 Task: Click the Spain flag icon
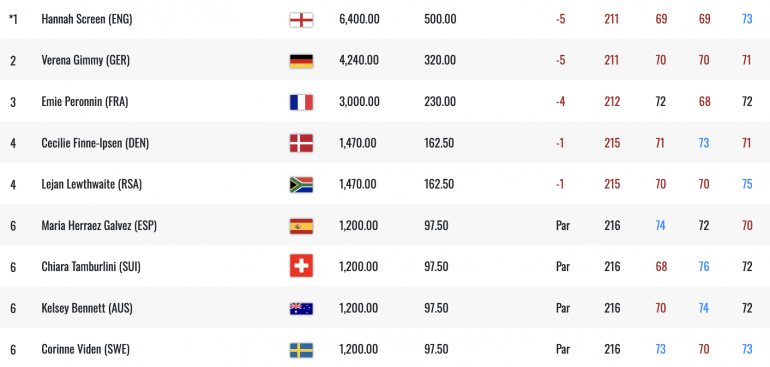point(301,226)
